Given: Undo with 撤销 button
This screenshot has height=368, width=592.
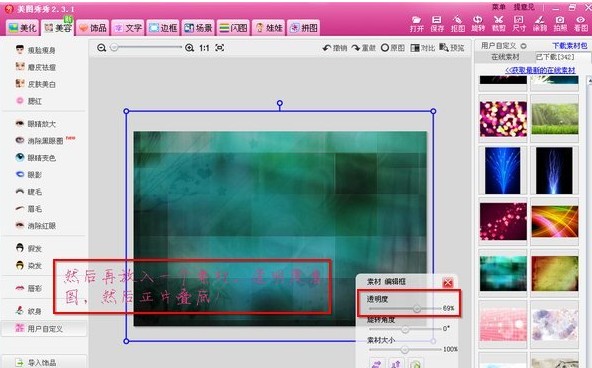Looking at the screenshot, I should [335, 48].
